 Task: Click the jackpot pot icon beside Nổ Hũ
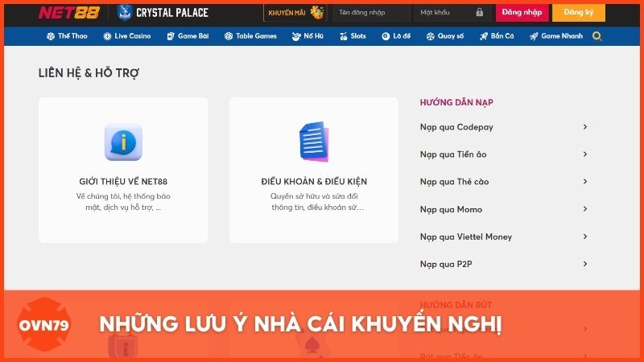296,36
